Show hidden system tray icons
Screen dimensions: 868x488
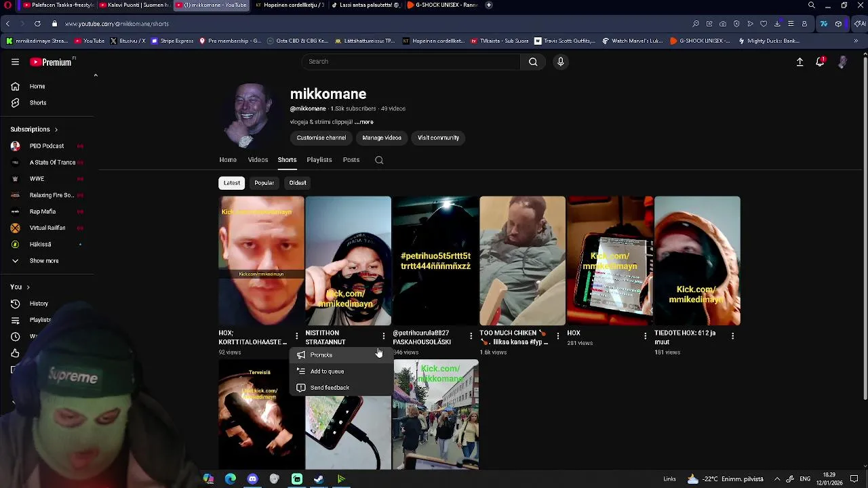coord(777,479)
